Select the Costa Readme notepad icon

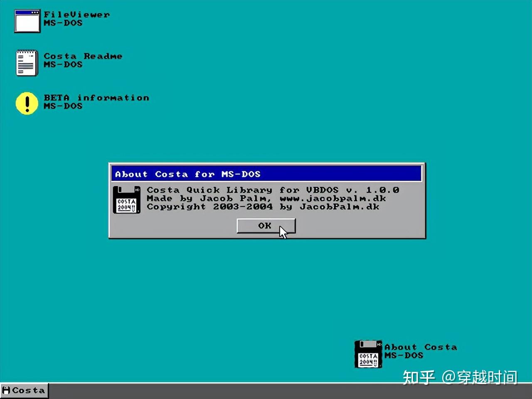(x=27, y=63)
